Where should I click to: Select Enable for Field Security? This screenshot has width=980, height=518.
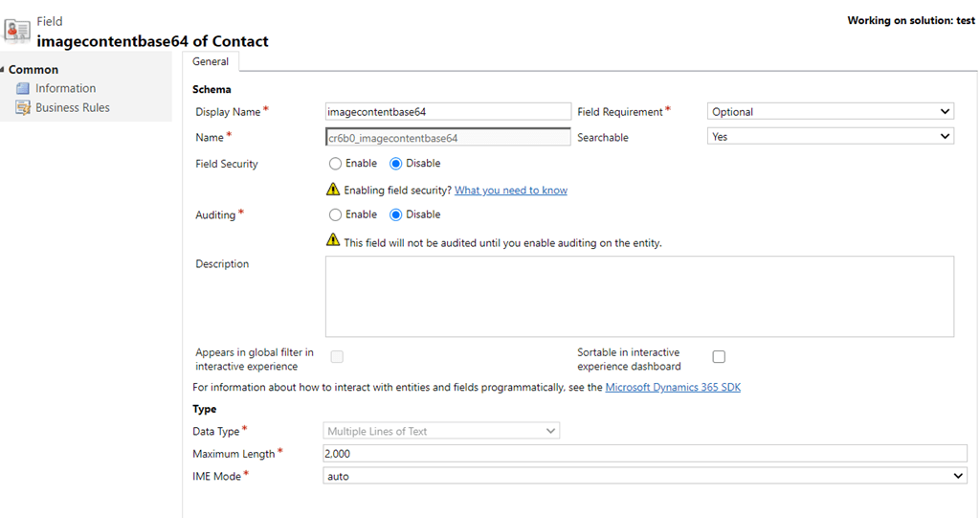click(336, 164)
